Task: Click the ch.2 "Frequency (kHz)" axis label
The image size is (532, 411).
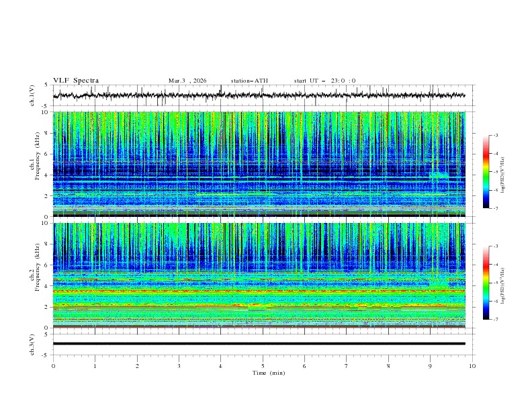Action: [38, 267]
